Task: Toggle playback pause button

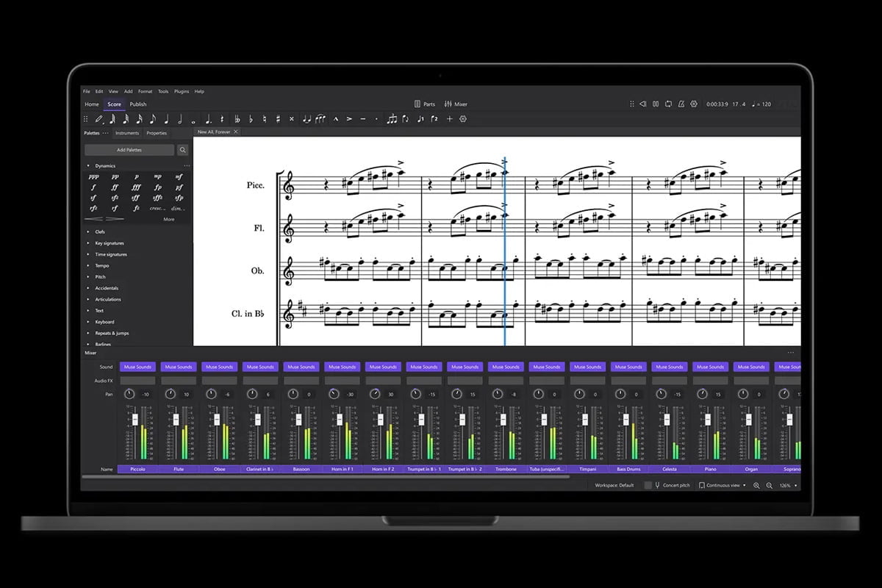Action: [x=656, y=104]
